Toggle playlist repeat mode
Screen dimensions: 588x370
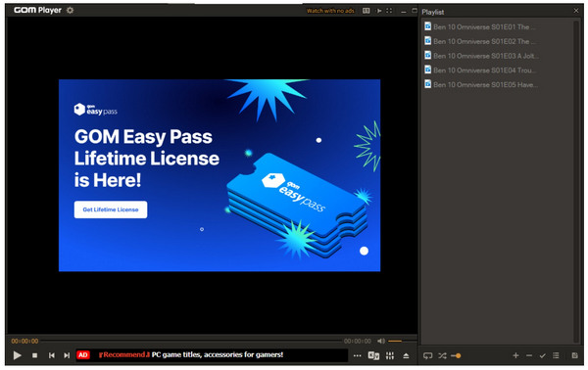(428, 355)
